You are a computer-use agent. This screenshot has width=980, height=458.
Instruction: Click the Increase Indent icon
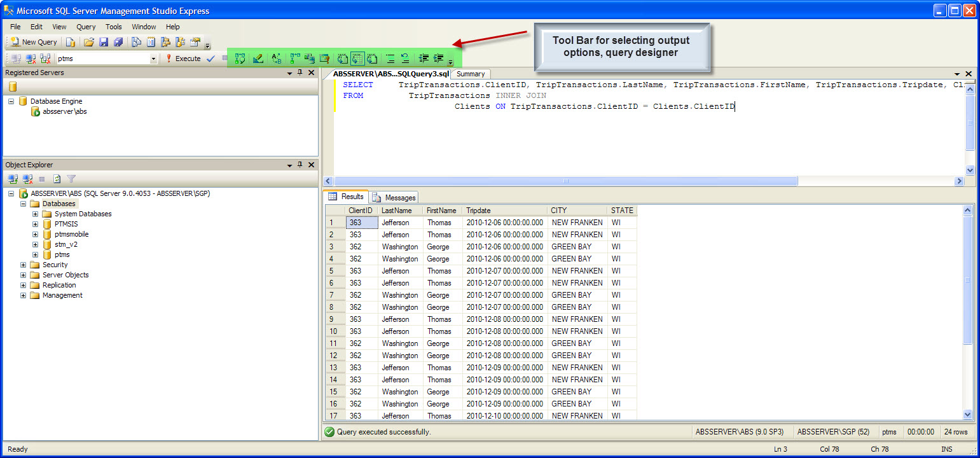(438, 59)
